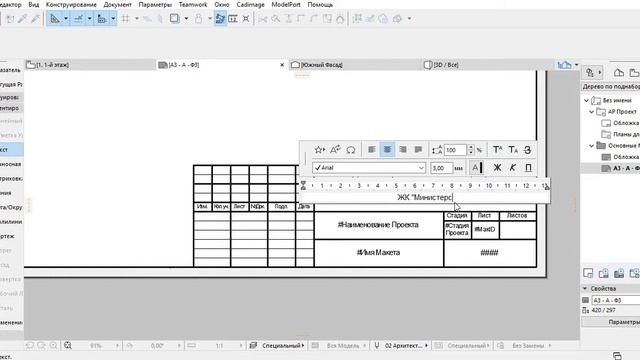Click the width scale percent stepper arrows

pos(471,150)
